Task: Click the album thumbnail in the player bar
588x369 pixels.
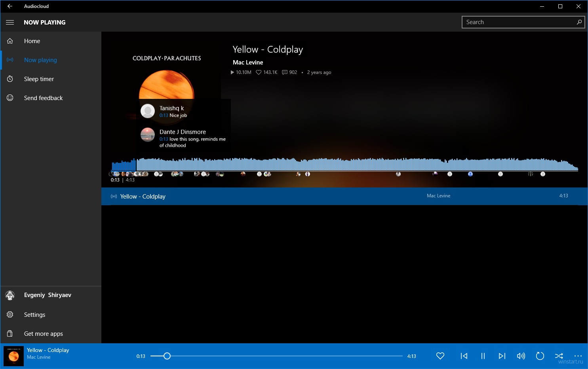Action: click(x=13, y=356)
